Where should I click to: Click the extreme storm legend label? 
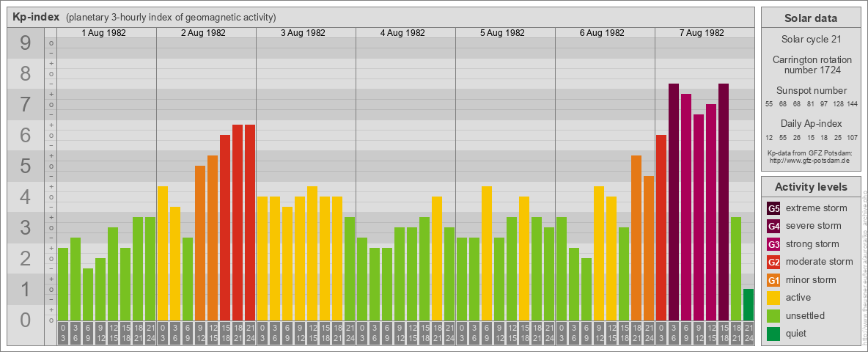point(817,209)
